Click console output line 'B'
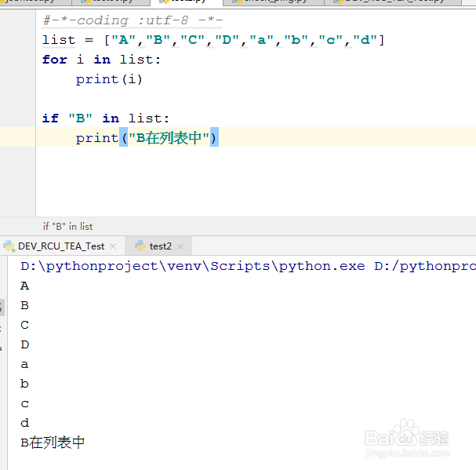Image resolution: width=476 pixels, height=470 pixels. [25, 305]
